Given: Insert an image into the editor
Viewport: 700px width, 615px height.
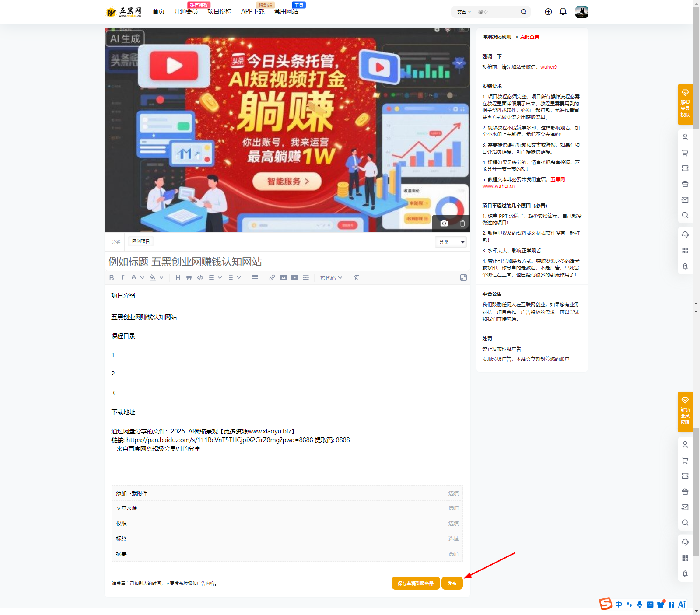Looking at the screenshot, I should pyautogui.click(x=283, y=278).
